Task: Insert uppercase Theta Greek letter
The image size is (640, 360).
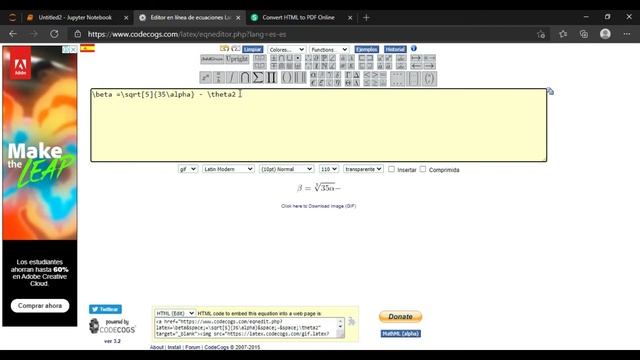Action: [348, 83]
